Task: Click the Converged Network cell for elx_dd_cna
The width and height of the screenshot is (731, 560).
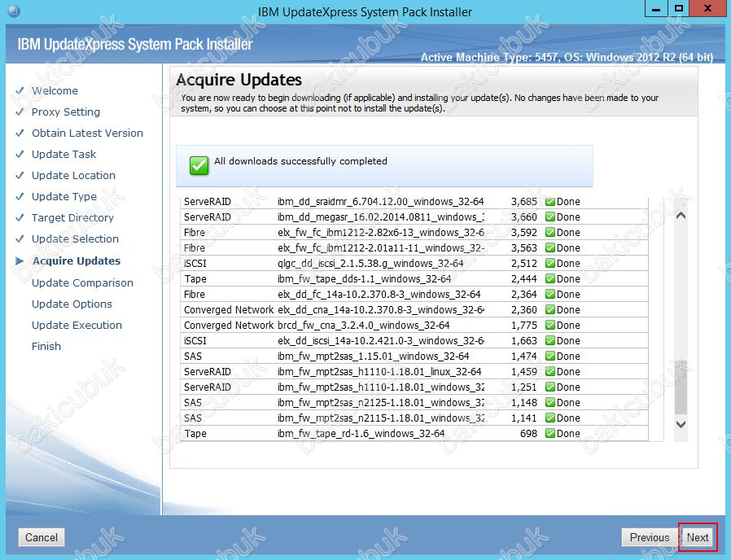Action: pos(229,309)
